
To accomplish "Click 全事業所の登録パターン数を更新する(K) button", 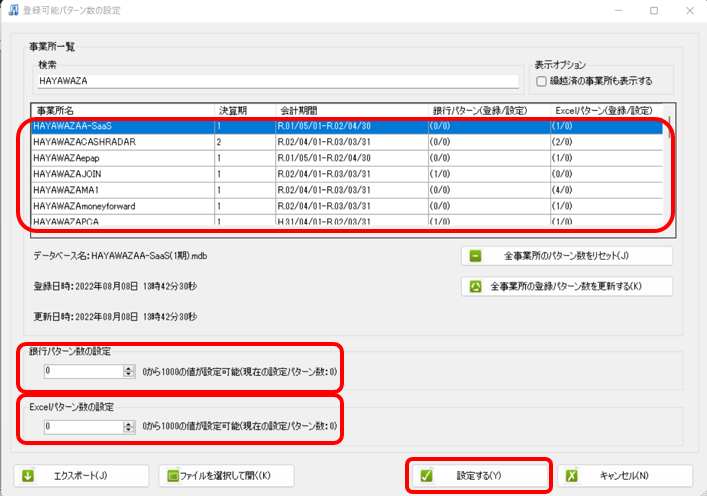I will tap(567, 286).
